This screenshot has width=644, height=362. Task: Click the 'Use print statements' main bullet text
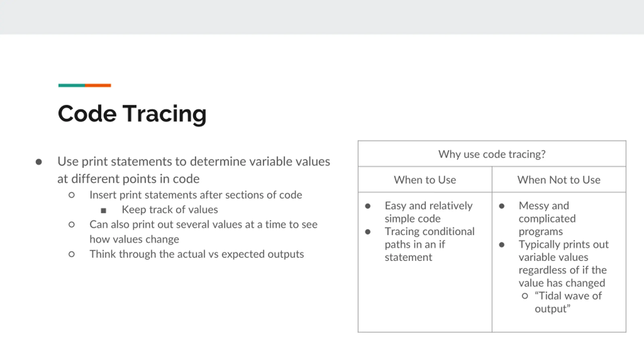(194, 170)
